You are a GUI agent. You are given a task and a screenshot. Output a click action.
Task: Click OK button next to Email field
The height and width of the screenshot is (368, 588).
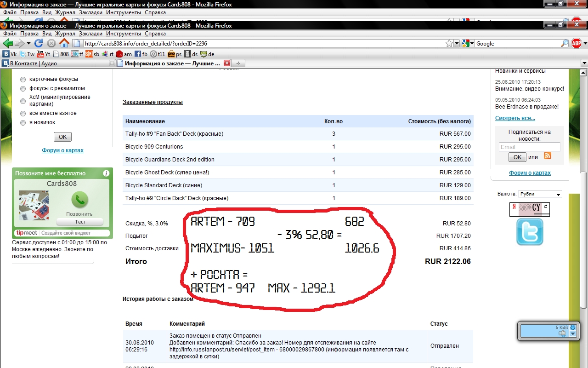[517, 157]
